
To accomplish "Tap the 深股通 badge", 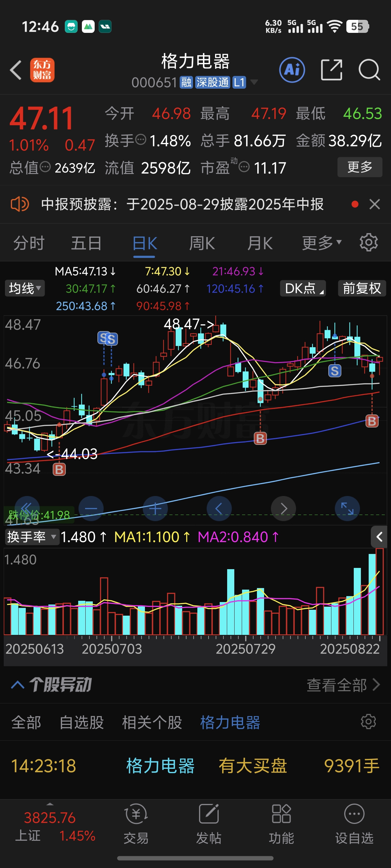I will coord(212,82).
